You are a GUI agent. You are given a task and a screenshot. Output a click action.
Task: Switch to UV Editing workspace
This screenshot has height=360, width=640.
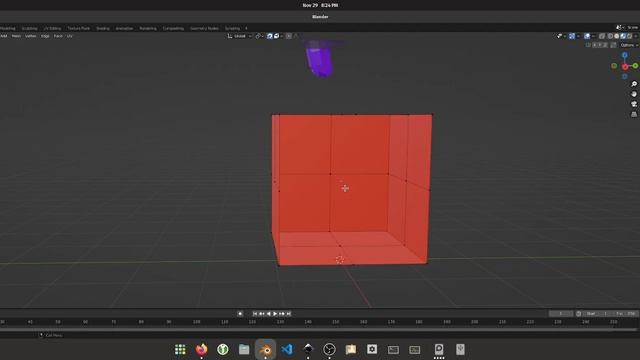tap(52, 28)
